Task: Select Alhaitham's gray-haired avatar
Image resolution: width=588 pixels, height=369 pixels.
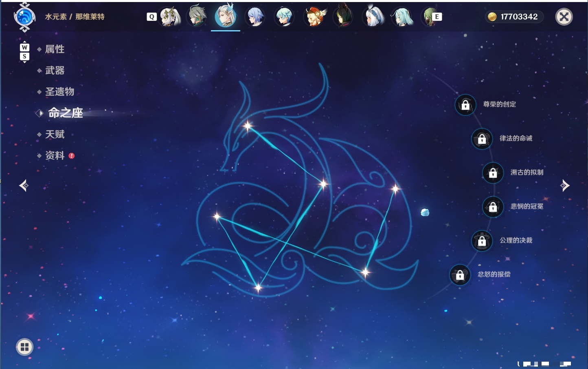Action: point(197,16)
